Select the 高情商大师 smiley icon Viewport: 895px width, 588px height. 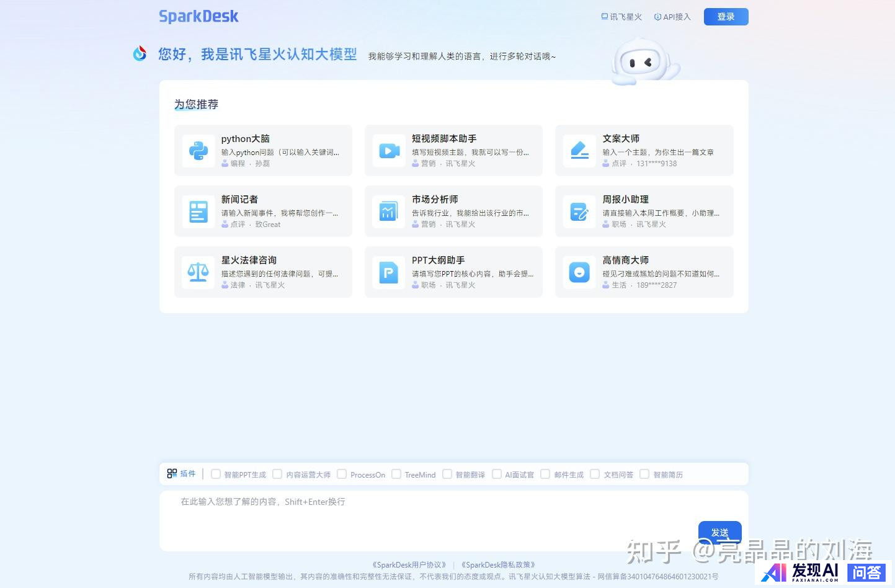tap(579, 272)
